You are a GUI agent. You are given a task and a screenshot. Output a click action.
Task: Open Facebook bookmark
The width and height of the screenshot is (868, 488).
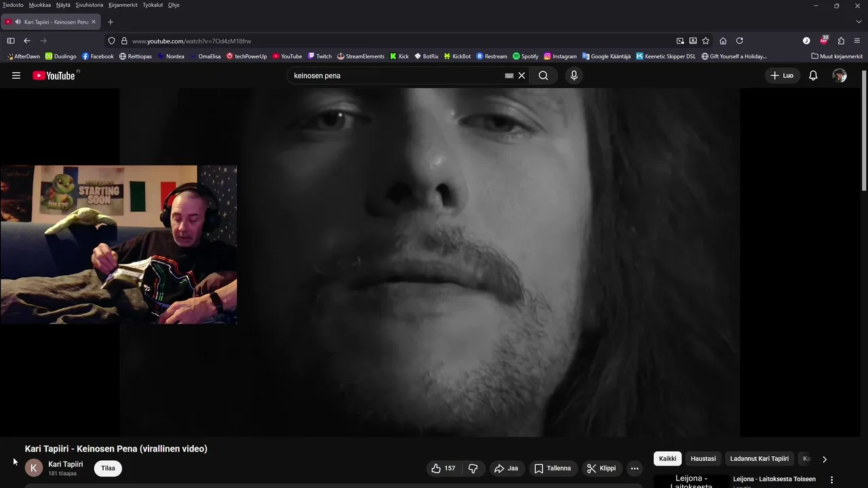click(x=98, y=56)
